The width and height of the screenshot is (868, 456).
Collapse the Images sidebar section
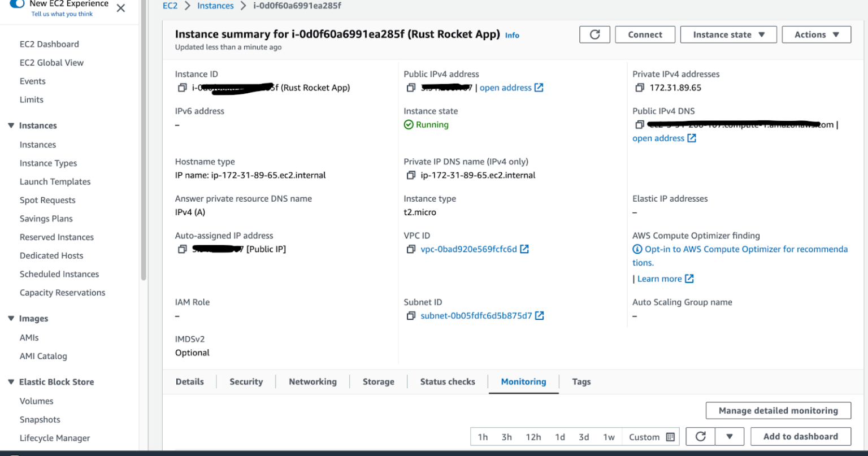click(11, 319)
